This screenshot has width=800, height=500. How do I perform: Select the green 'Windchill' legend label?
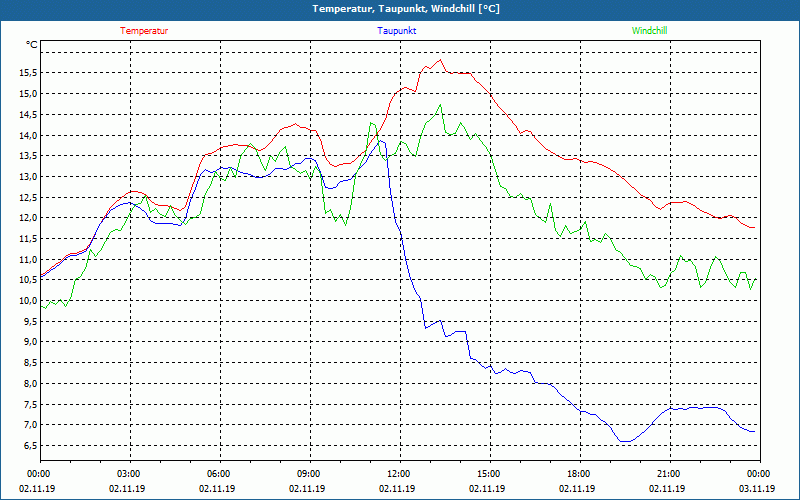click(649, 31)
